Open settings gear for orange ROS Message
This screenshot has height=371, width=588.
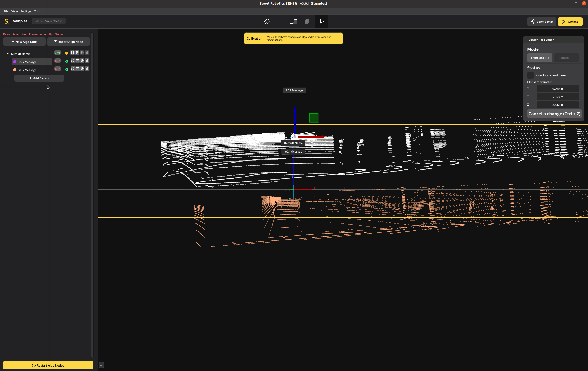[x=72, y=69]
